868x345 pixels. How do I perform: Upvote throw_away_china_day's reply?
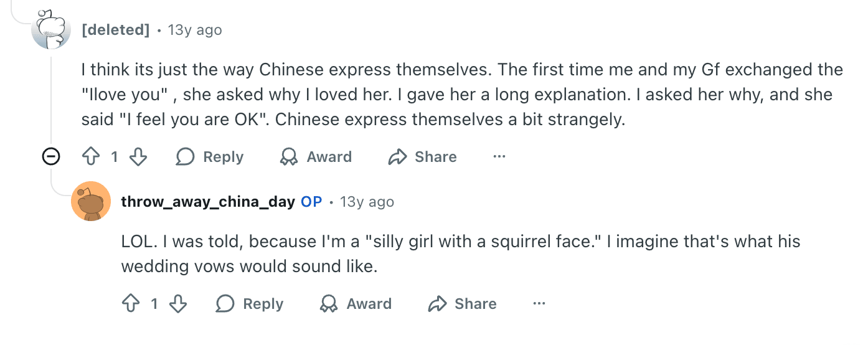[x=131, y=304]
